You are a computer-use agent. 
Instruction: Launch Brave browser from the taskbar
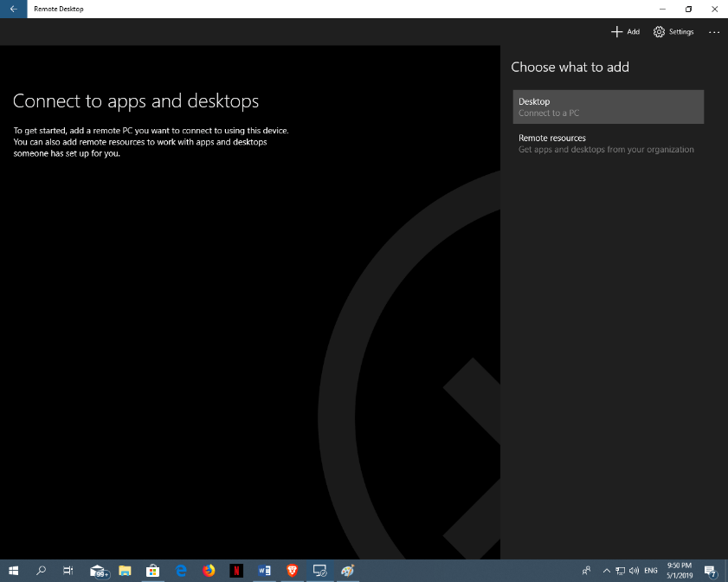(292, 571)
